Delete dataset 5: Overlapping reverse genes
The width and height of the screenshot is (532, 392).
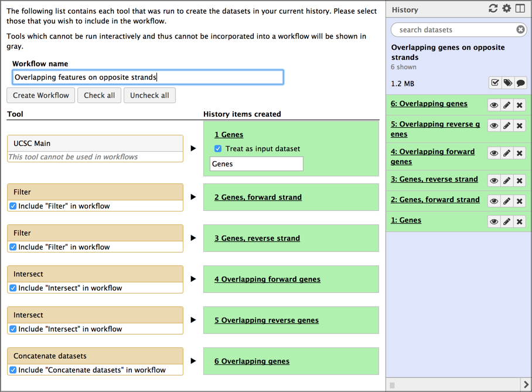pyautogui.click(x=520, y=125)
